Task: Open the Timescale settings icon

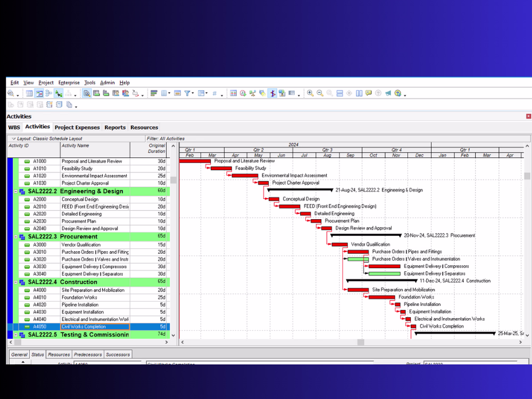Action: [177, 93]
